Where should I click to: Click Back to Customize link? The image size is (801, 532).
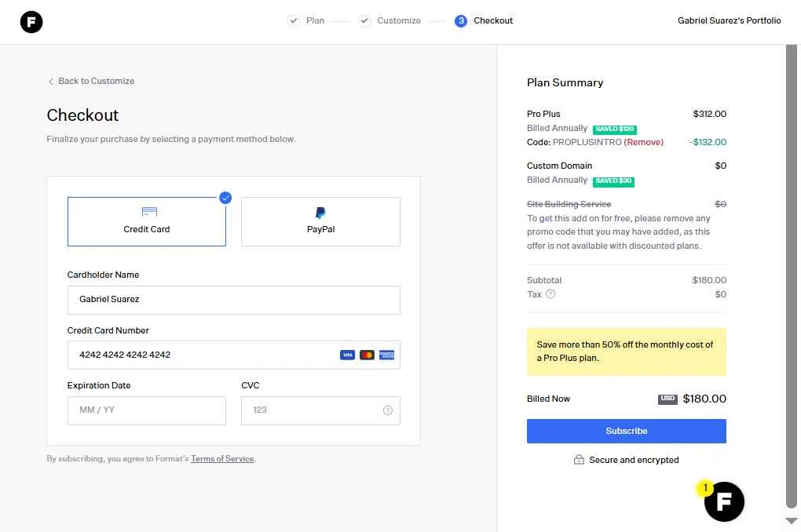(x=96, y=81)
